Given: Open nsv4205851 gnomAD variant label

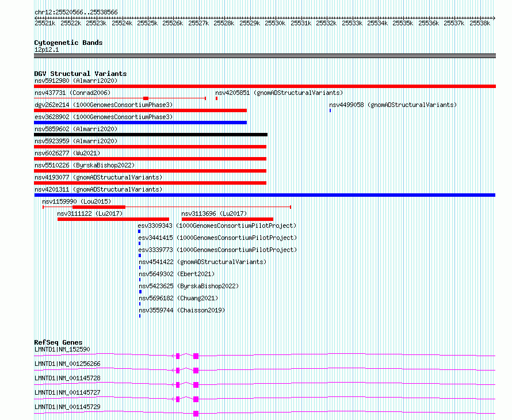Looking at the screenshot, I should (279, 93).
